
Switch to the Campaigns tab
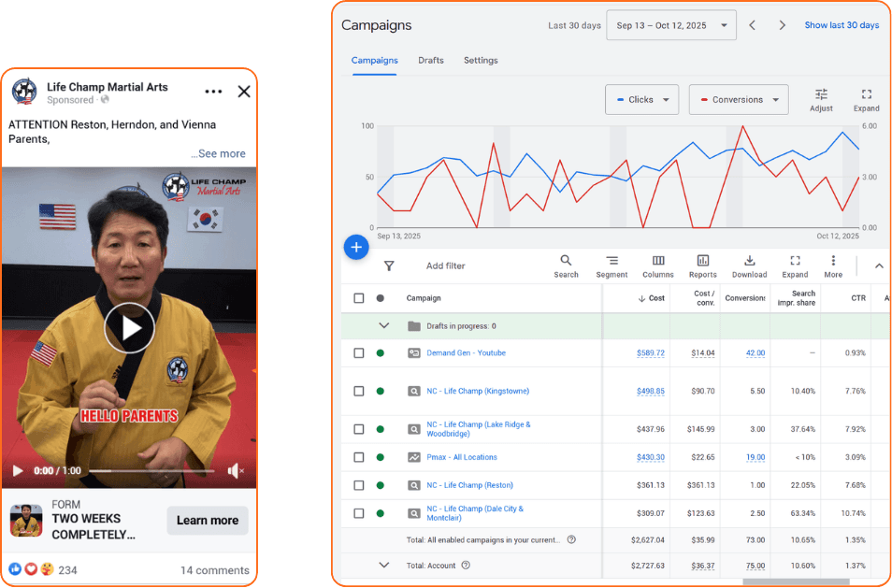[x=374, y=60]
